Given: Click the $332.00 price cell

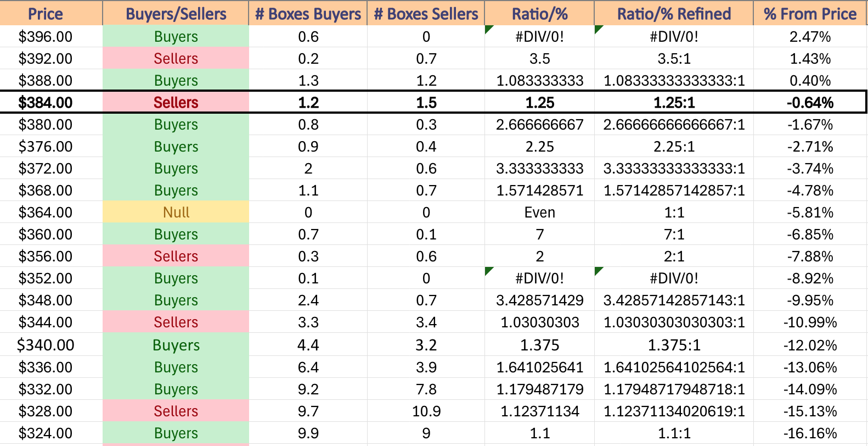Looking at the screenshot, I should point(51,389).
